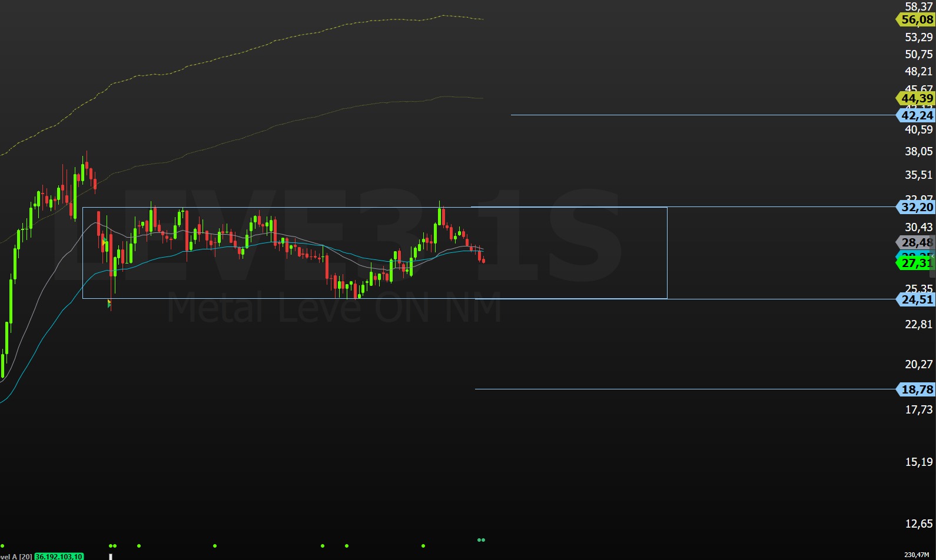Viewport: 936px width, 560px height.
Task: Click the 15,19 price axis label
Action: (x=918, y=462)
